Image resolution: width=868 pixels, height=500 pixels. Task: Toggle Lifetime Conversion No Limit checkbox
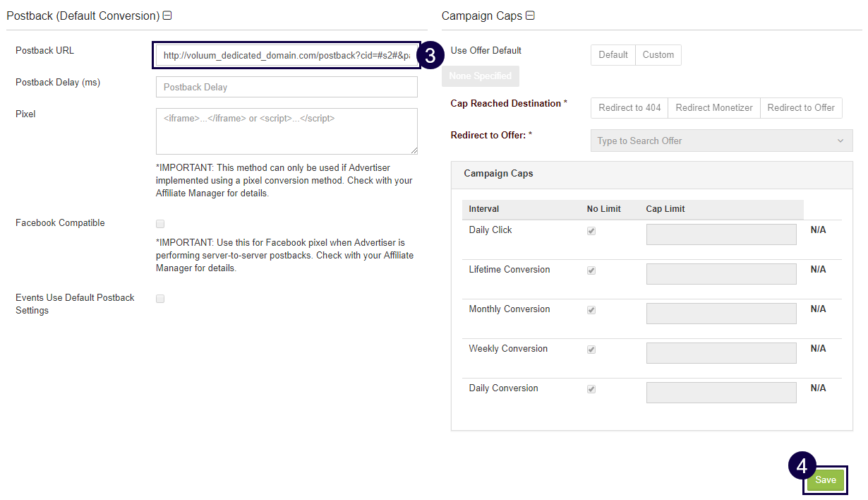(x=591, y=270)
